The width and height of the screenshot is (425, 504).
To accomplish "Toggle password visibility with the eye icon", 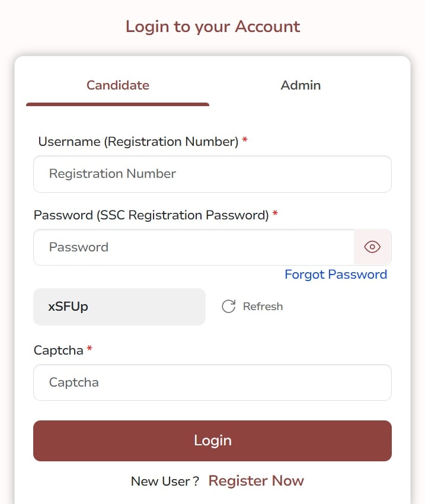I will [x=372, y=247].
